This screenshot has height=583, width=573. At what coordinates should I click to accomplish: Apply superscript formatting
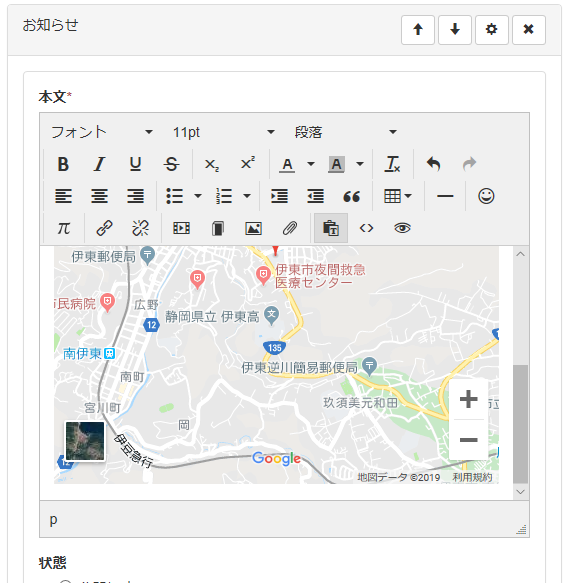pos(248,164)
